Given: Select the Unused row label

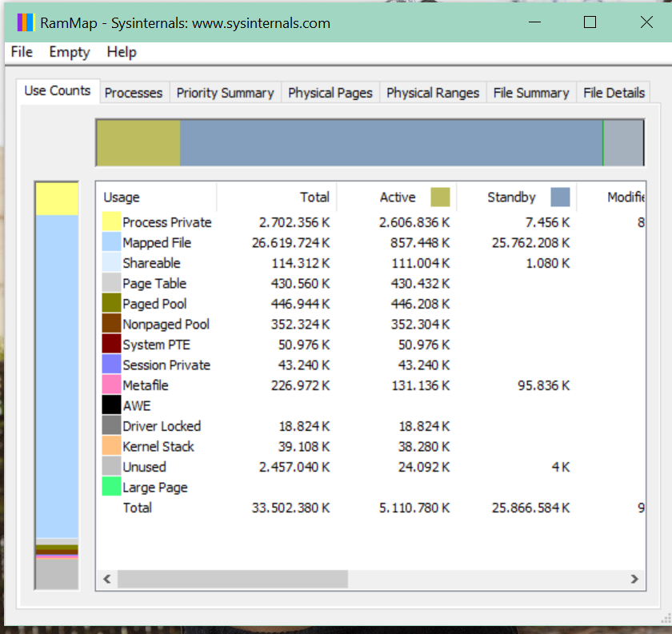Looking at the screenshot, I should point(144,467).
